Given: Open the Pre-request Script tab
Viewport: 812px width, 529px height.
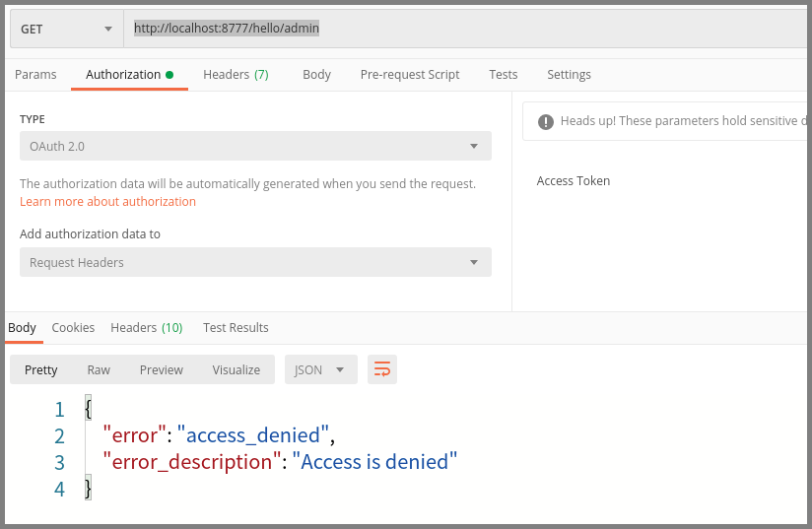Looking at the screenshot, I should coord(410,75).
